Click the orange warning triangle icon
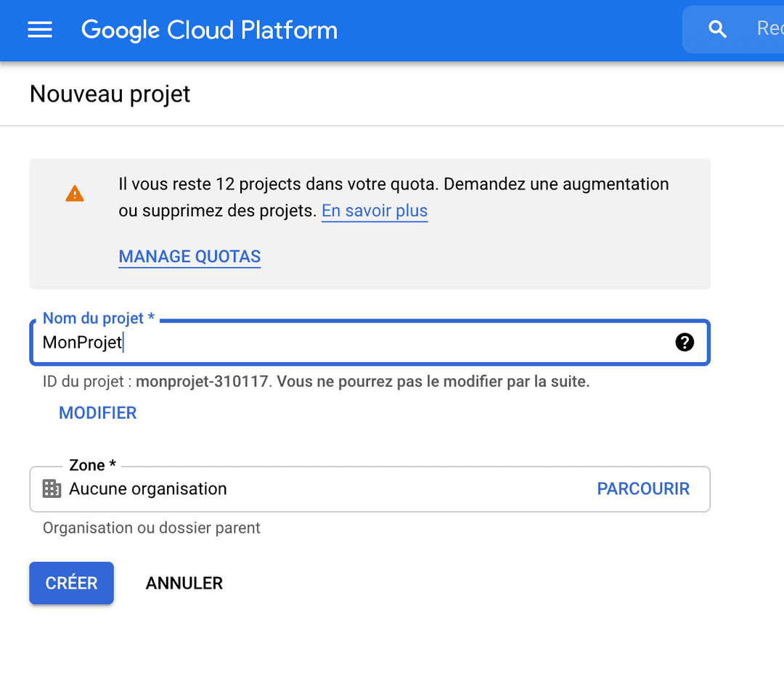Image resolution: width=784 pixels, height=675 pixels. coord(75,194)
